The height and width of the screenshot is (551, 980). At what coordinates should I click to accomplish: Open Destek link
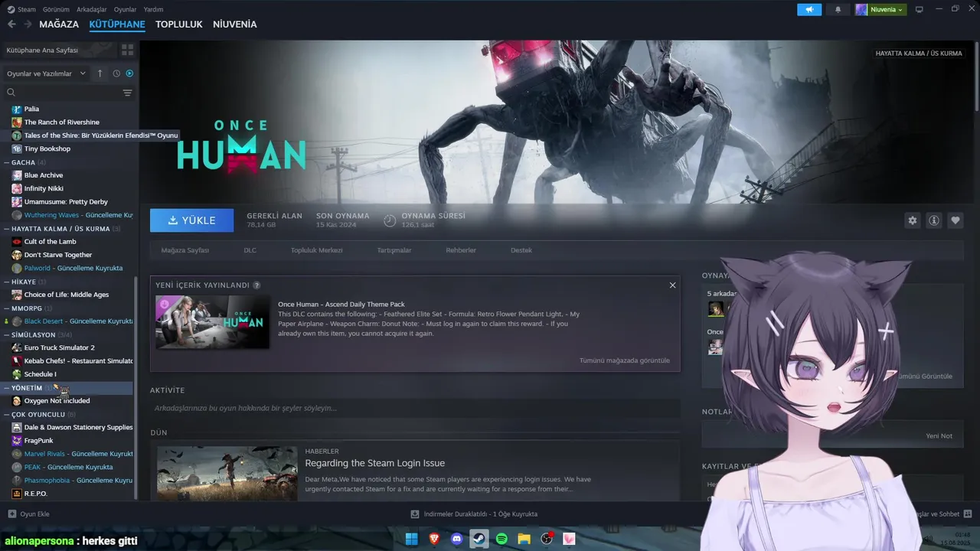pyautogui.click(x=521, y=250)
